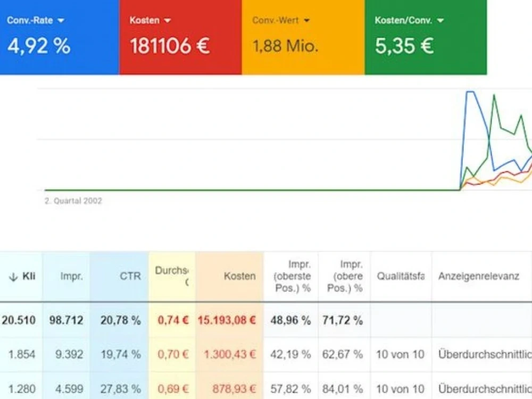532x399 pixels.
Task: Open the Kosten/Conv. metric dropdown arrow
Action: tap(440, 21)
